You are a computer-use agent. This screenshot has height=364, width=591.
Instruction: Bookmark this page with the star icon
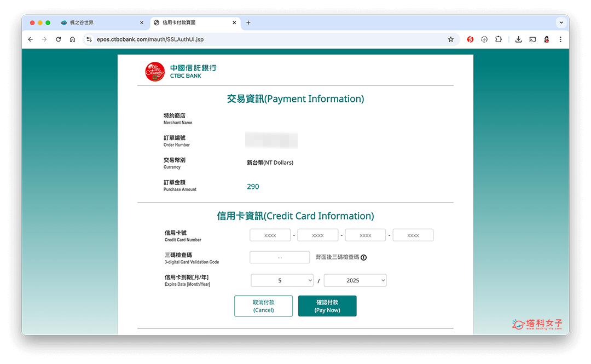(x=451, y=39)
